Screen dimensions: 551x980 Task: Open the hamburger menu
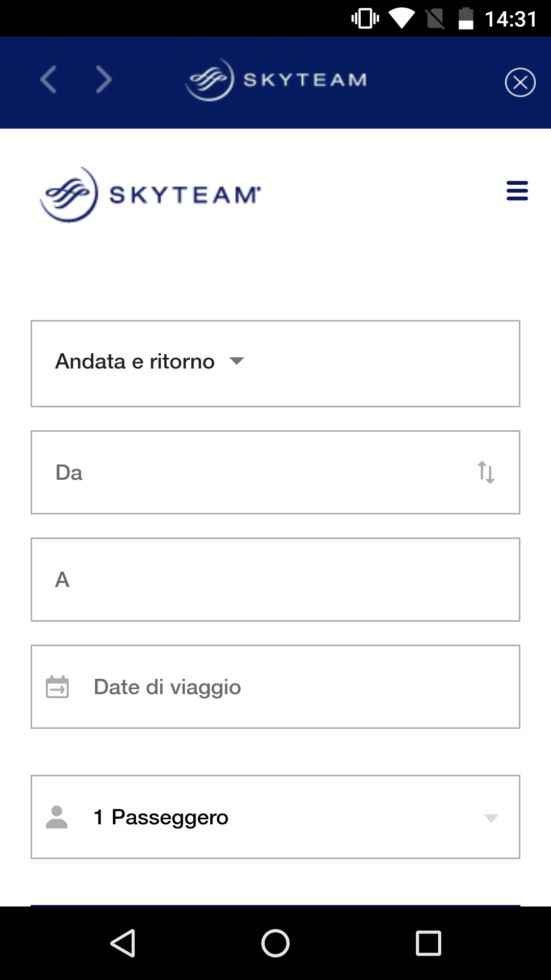(x=517, y=191)
